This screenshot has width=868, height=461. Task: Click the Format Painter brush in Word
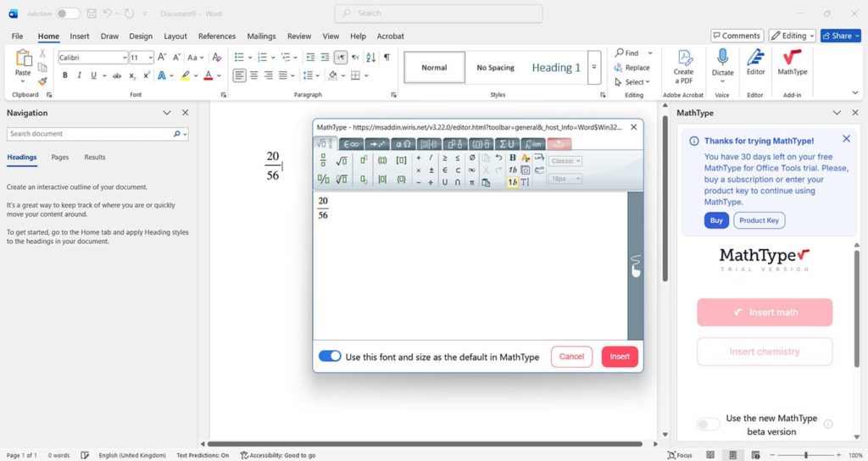click(42, 81)
